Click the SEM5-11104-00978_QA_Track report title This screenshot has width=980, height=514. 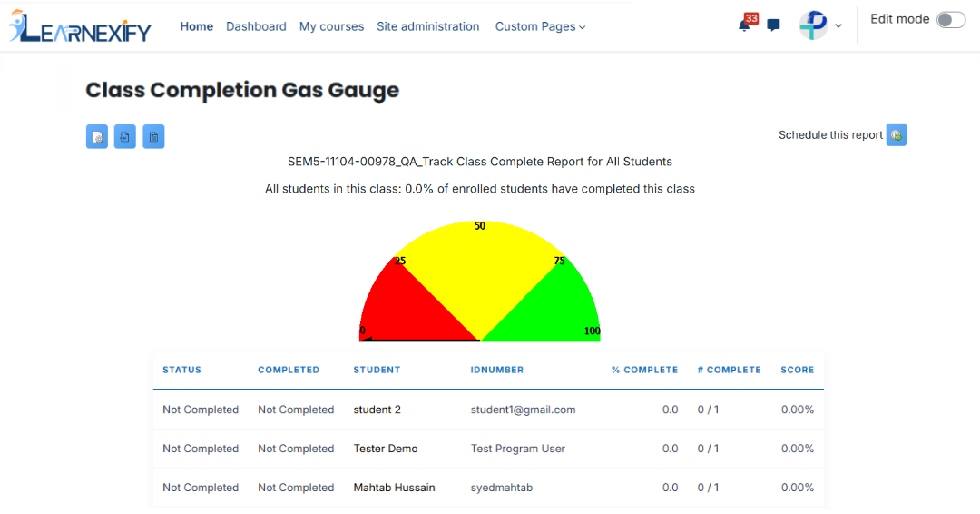[x=480, y=162]
